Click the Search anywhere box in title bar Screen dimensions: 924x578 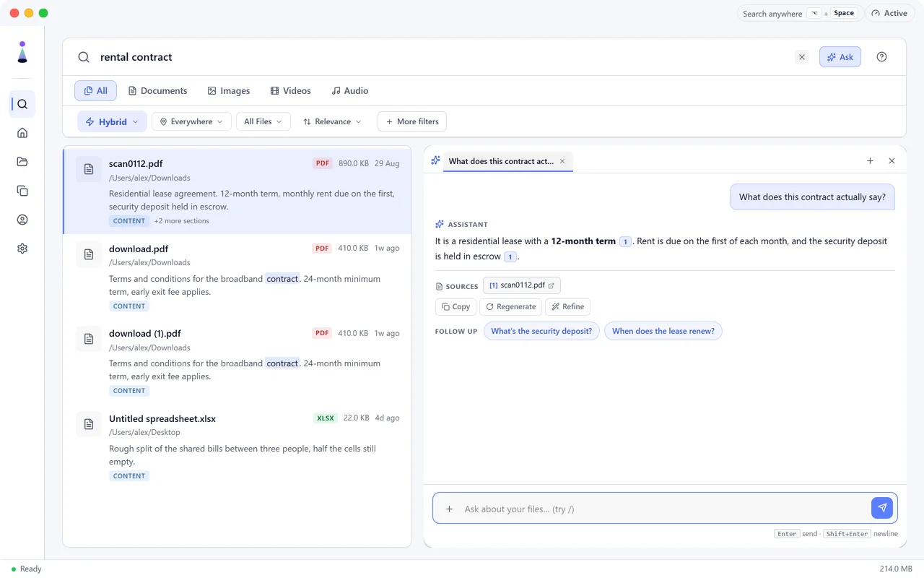click(799, 14)
